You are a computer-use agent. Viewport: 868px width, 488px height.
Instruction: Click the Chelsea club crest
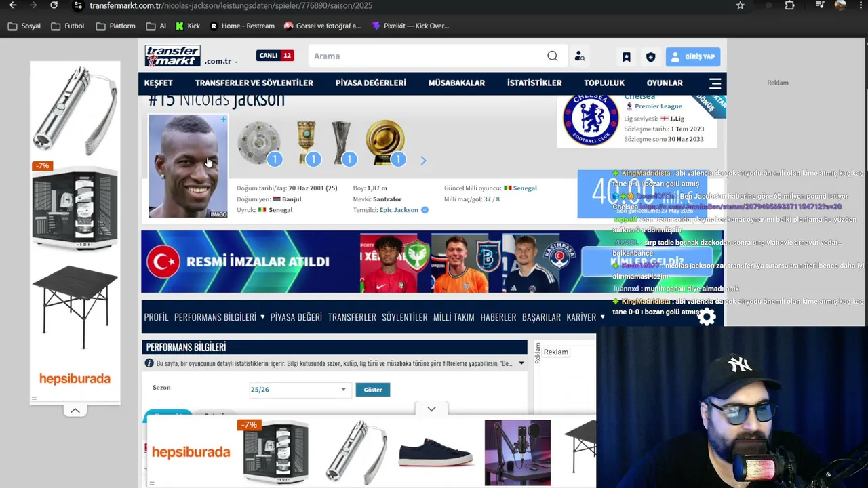tap(591, 120)
